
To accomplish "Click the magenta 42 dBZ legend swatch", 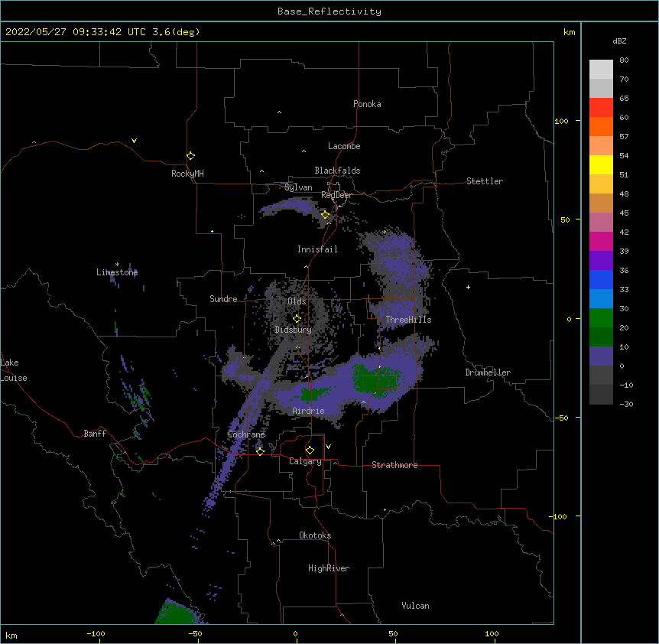I will (601, 241).
